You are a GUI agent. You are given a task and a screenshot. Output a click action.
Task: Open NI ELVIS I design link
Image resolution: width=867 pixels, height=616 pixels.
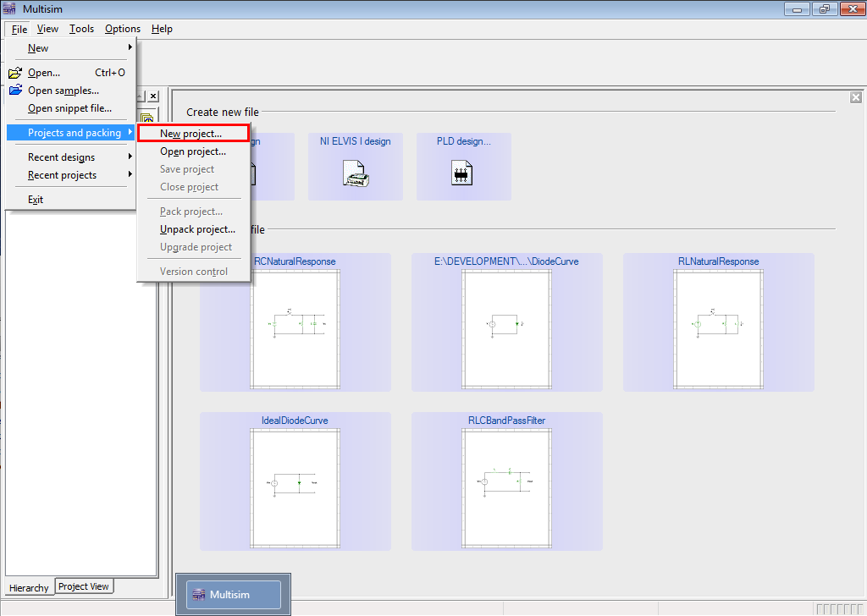coord(355,141)
